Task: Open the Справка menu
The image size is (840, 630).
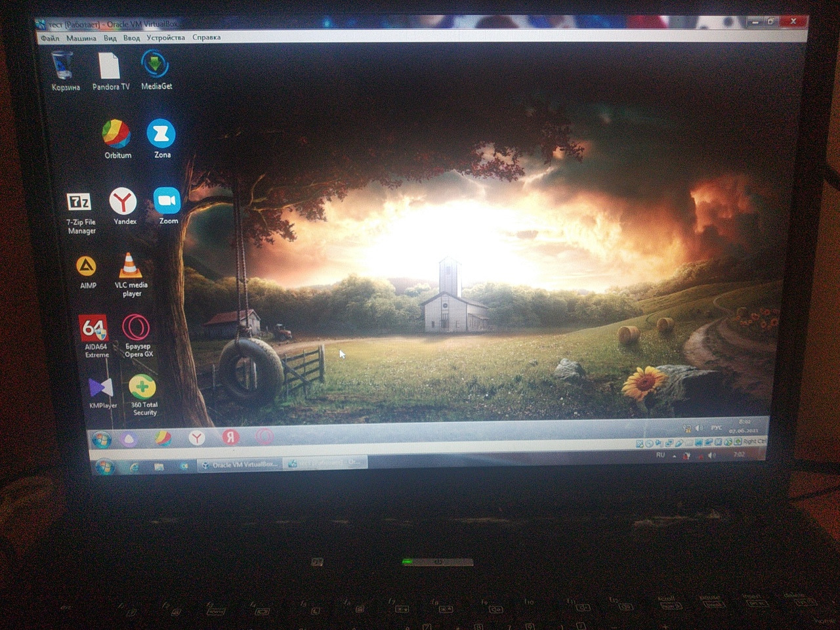Action: [206, 37]
